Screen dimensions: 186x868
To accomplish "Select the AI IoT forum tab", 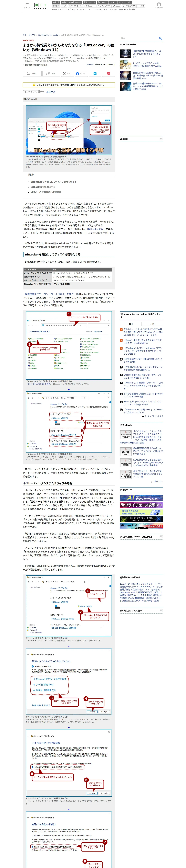I will 64,6.
